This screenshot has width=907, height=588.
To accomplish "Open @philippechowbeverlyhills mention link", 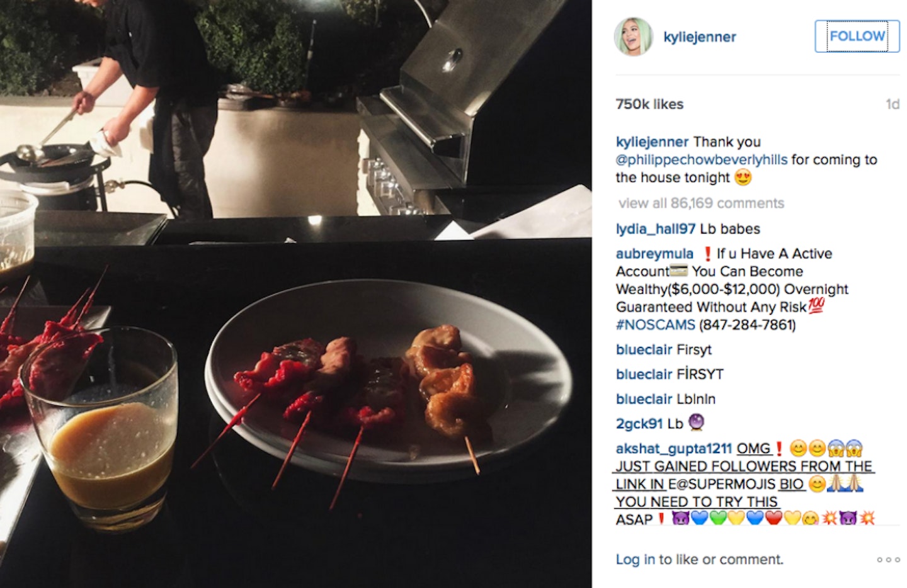I will point(702,160).
